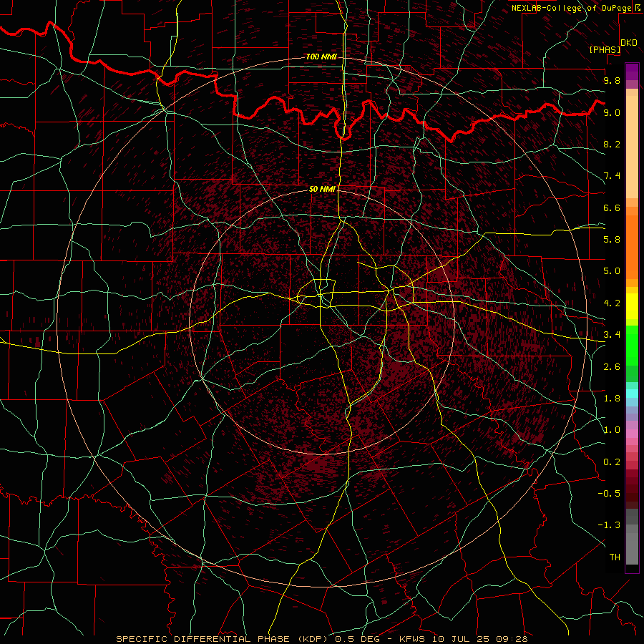Click the 9.8 value on the scale
Screen dimensions: 644x644
coord(612,80)
